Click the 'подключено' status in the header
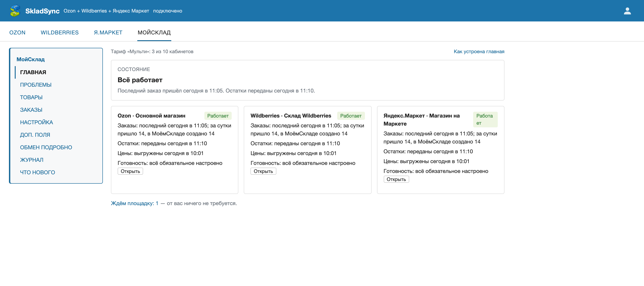The width and height of the screenshot is (644, 286). pyautogui.click(x=167, y=11)
